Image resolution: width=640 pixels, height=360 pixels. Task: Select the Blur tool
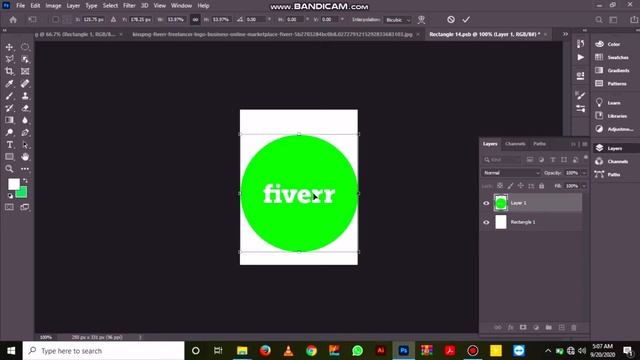coord(25,120)
